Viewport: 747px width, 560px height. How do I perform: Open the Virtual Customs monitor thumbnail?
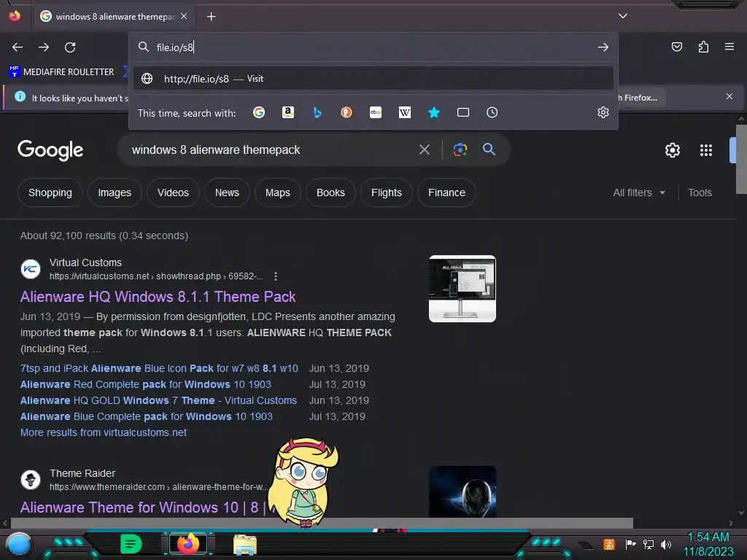click(x=462, y=289)
